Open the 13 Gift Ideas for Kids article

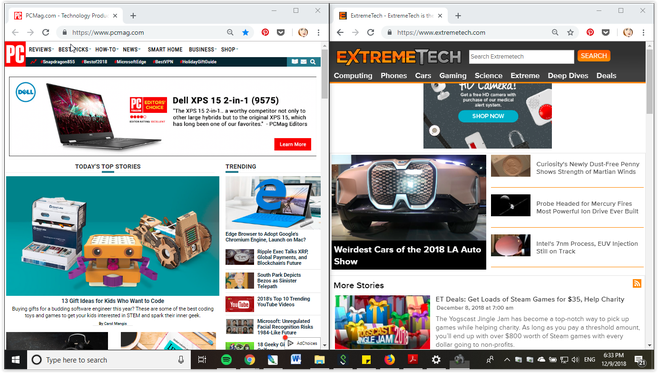(x=112, y=301)
